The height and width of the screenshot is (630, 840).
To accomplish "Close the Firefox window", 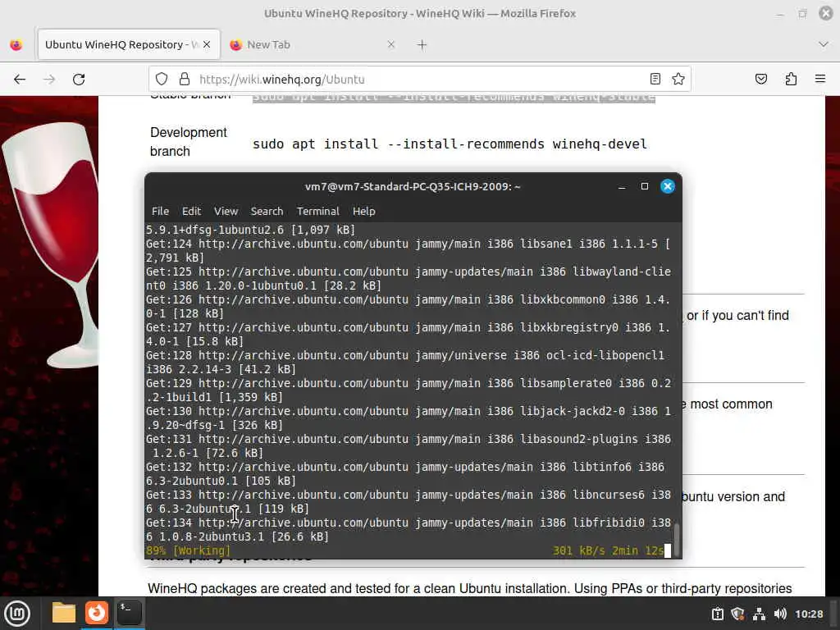I will pos(826,13).
